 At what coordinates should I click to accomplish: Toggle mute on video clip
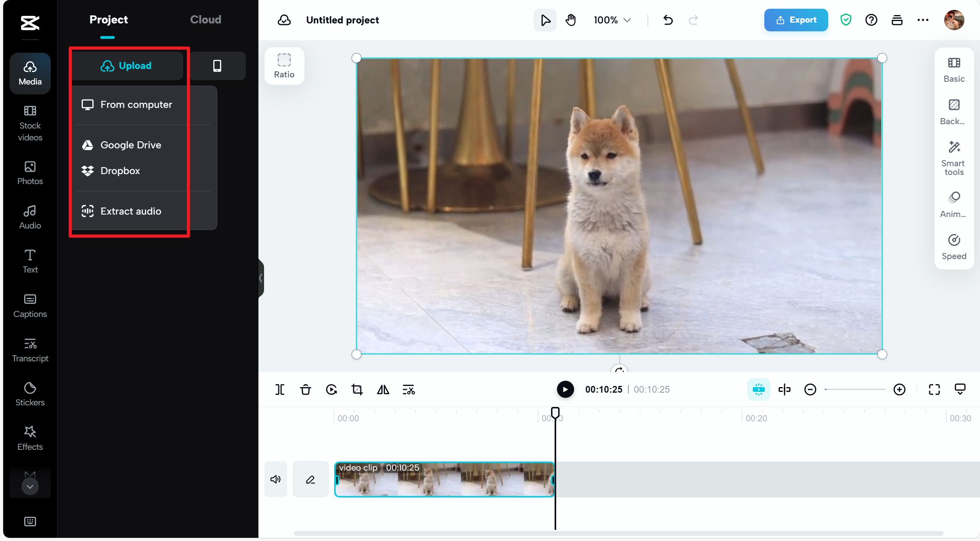(276, 480)
